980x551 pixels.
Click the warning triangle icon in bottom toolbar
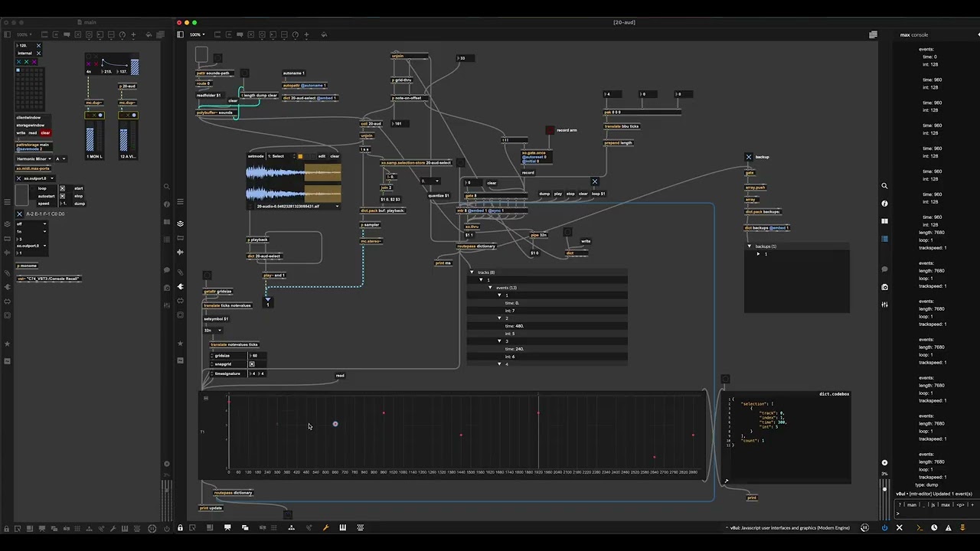949,527
